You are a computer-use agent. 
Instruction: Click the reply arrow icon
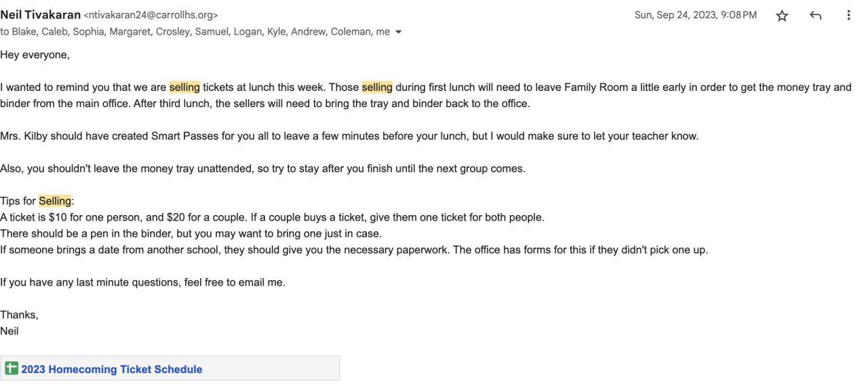(x=816, y=16)
